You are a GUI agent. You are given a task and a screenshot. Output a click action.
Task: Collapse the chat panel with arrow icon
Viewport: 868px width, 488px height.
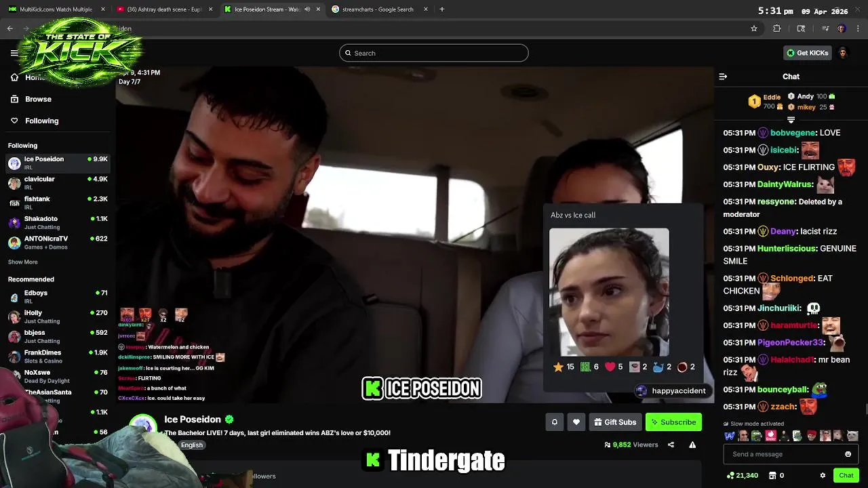click(x=723, y=77)
